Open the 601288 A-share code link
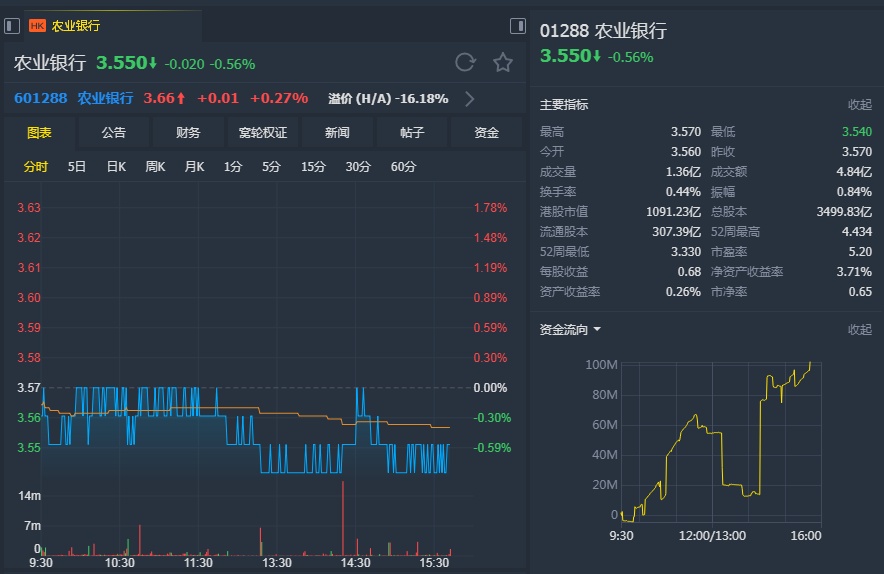This screenshot has width=884, height=574. pyautogui.click(x=41, y=99)
